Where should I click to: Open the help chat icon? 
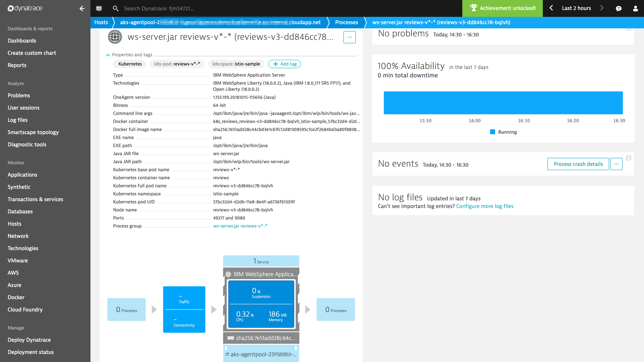click(x=619, y=8)
